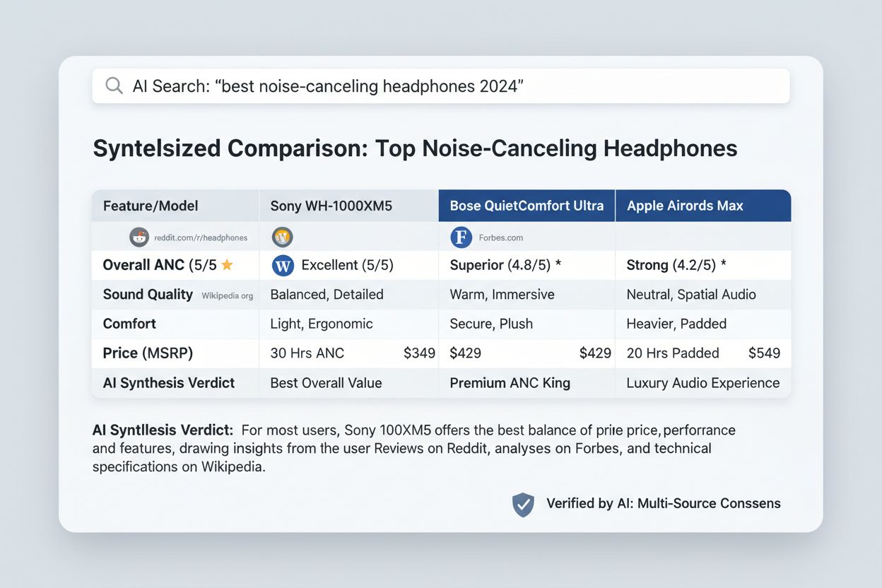Click the Reddit alien icon
Image resolution: width=882 pixels, height=588 pixels.
pos(139,237)
